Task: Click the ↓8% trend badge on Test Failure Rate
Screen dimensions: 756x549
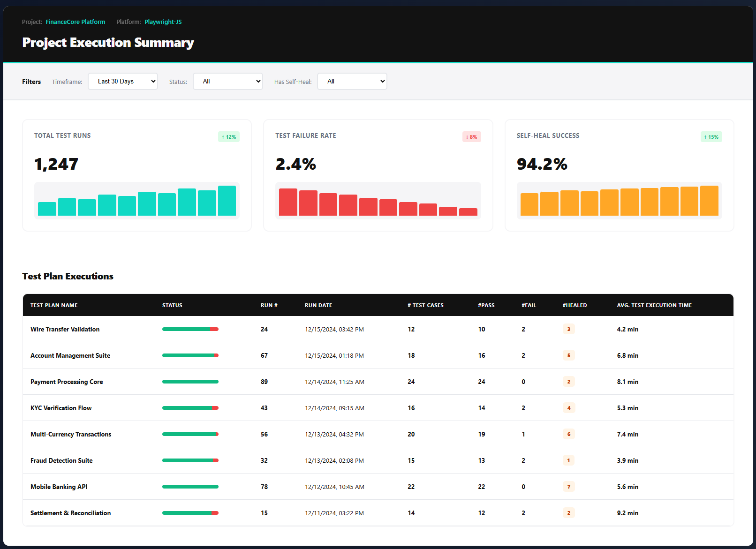Action: pos(471,136)
